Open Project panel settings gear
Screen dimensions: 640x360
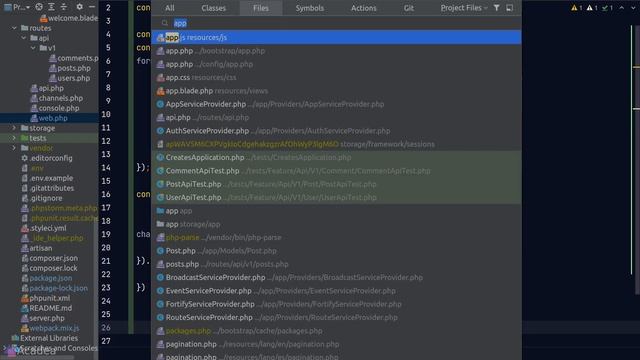click(x=79, y=7)
